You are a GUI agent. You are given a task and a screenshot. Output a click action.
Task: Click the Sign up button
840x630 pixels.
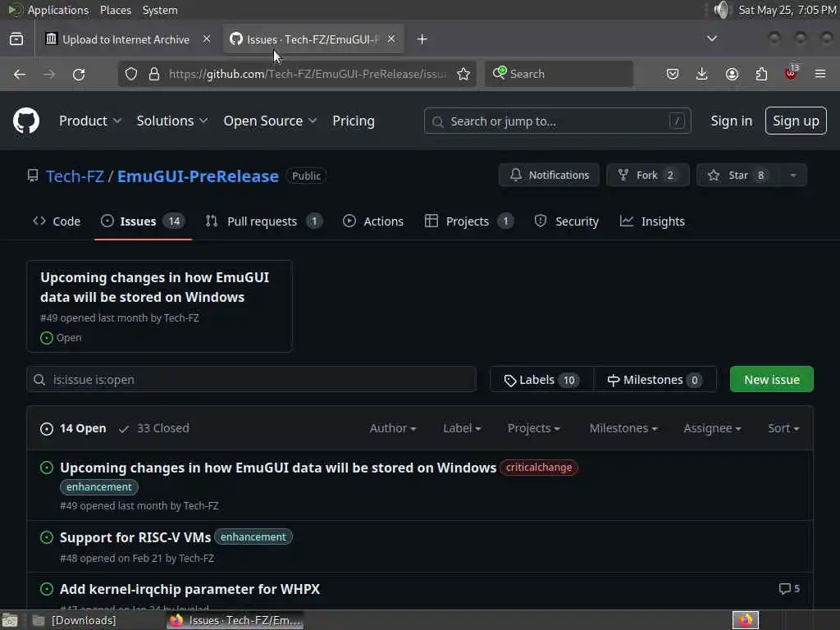796,121
